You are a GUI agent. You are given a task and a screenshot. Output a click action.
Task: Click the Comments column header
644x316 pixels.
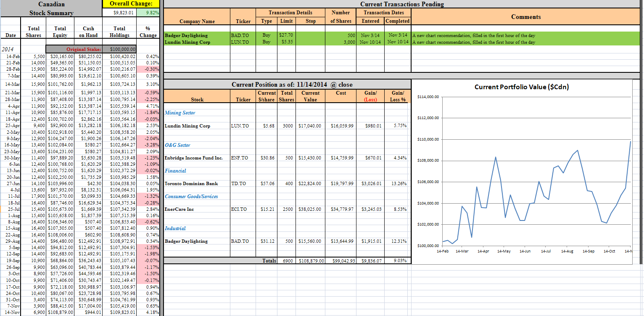(x=526, y=17)
